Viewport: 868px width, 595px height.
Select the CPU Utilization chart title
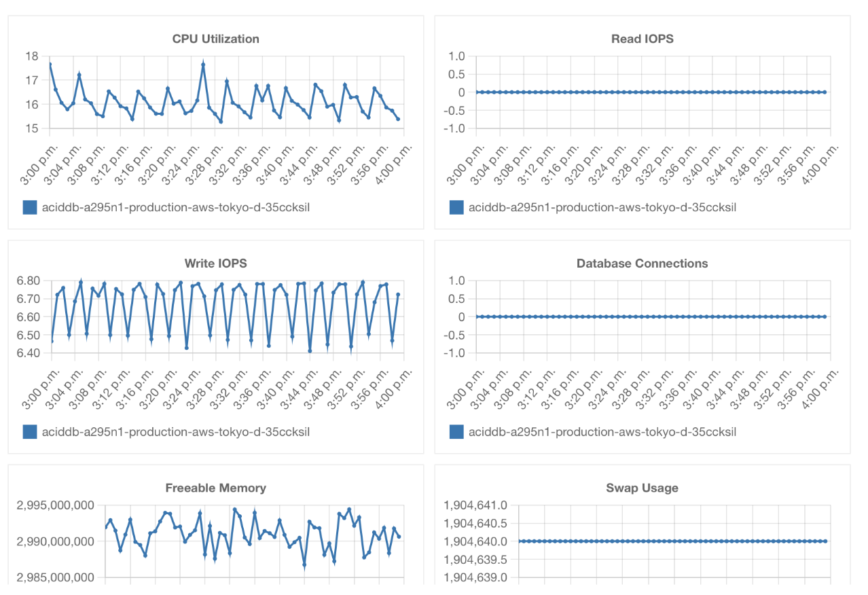(215, 39)
